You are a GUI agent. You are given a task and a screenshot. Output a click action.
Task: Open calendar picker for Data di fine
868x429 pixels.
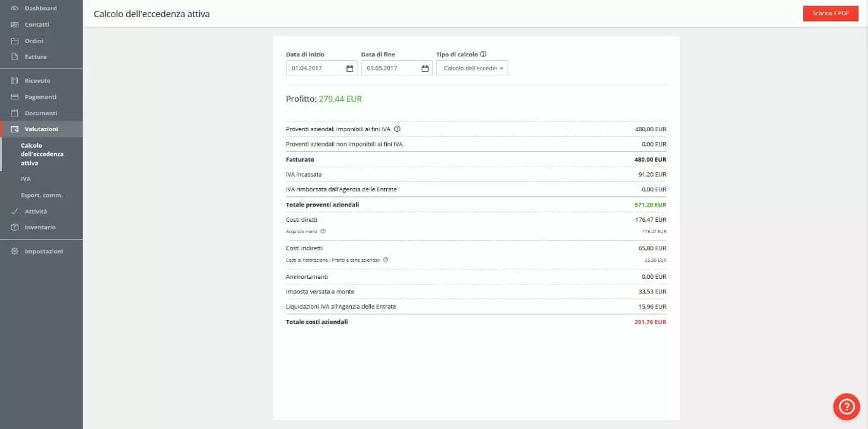click(425, 68)
